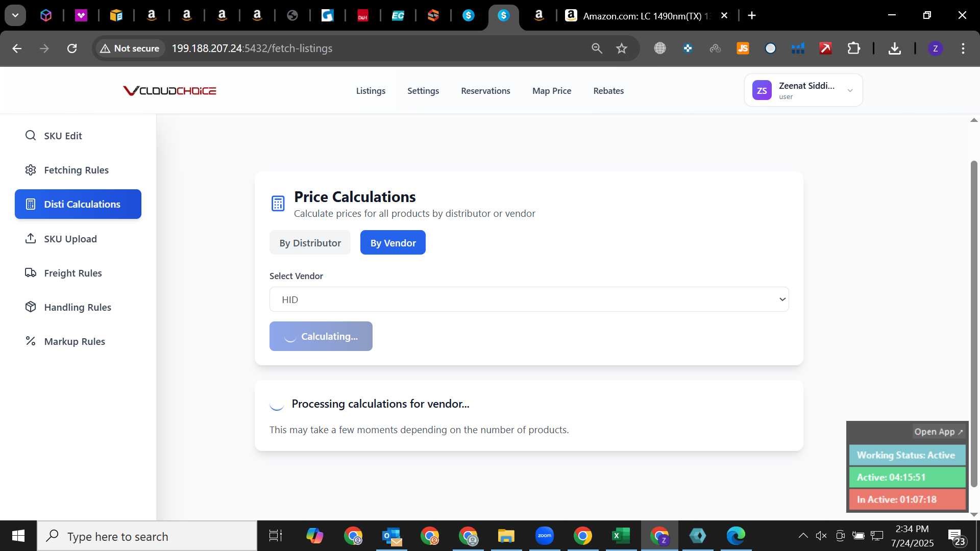Close the Amazon.com LC 1490nm tab
Screen dimensions: 980x551
(x=724, y=15)
